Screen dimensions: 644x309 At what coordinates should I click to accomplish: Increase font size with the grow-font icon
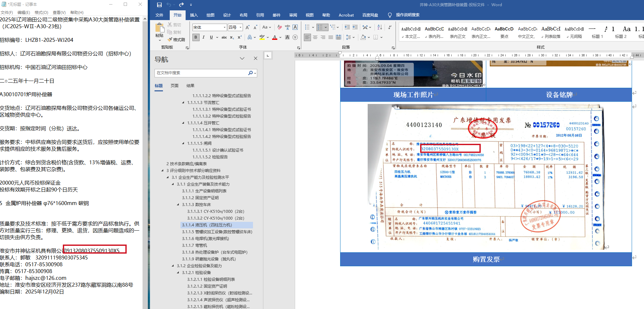point(247,28)
